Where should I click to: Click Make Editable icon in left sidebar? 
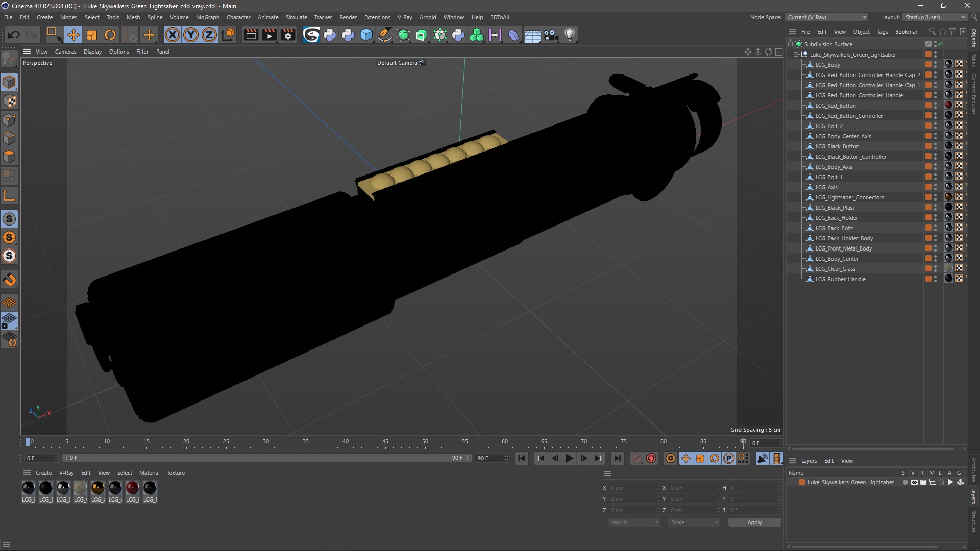9,60
